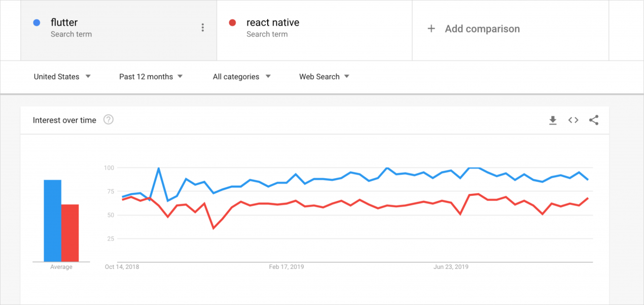Click the plus icon for Add comparison

(x=431, y=29)
